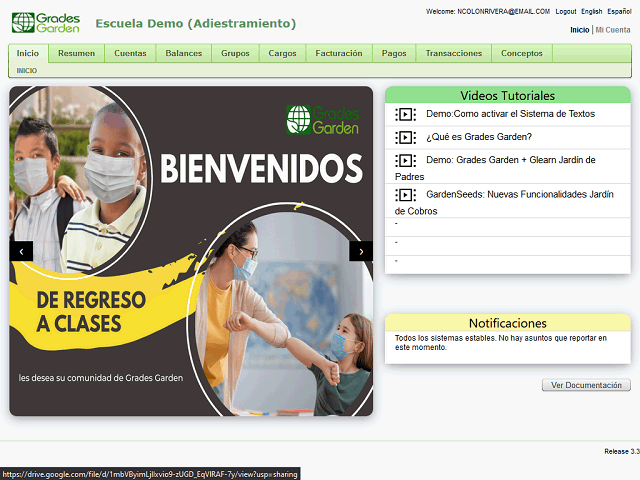Click the Welcome NCOLONRIVERA@EMAIL.COM text
The height and width of the screenshot is (480, 640).
click(488, 11)
